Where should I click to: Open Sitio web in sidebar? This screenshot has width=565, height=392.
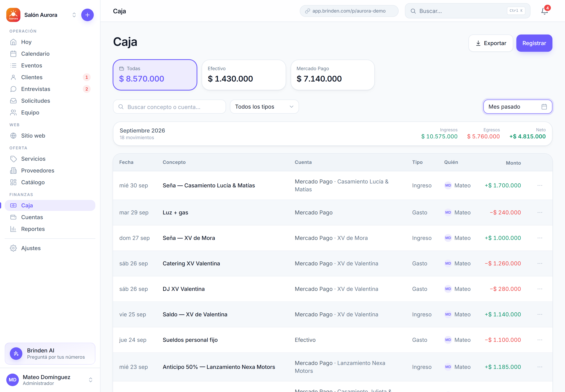click(50, 136)
